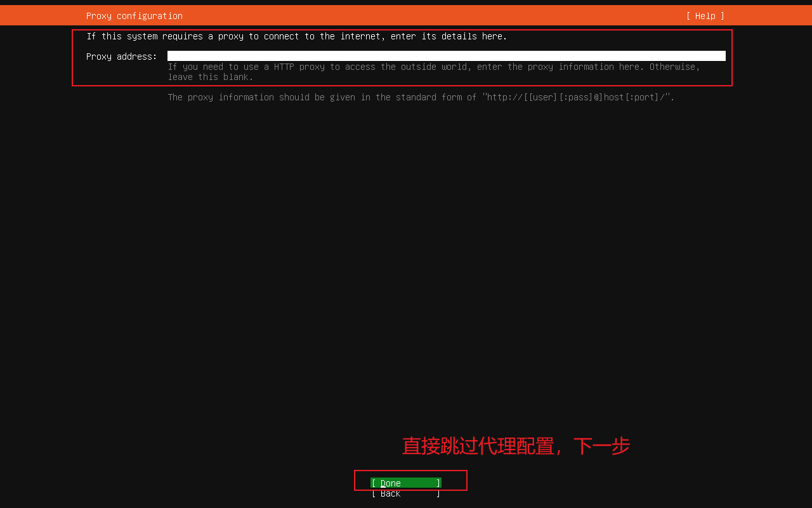Click the "Proxy address:" label
Image resolution: width=812 pixels, height=508 pixels.
click(122, 57)
